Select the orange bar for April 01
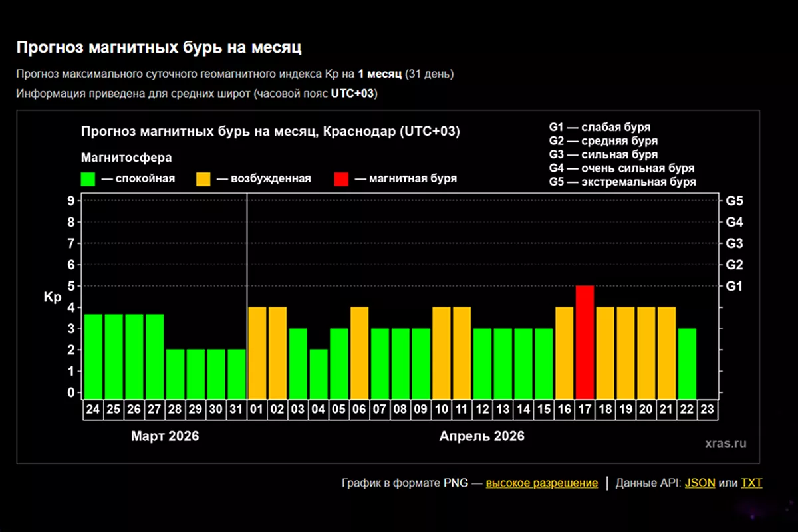798x532 pixels. pos(257,352)
